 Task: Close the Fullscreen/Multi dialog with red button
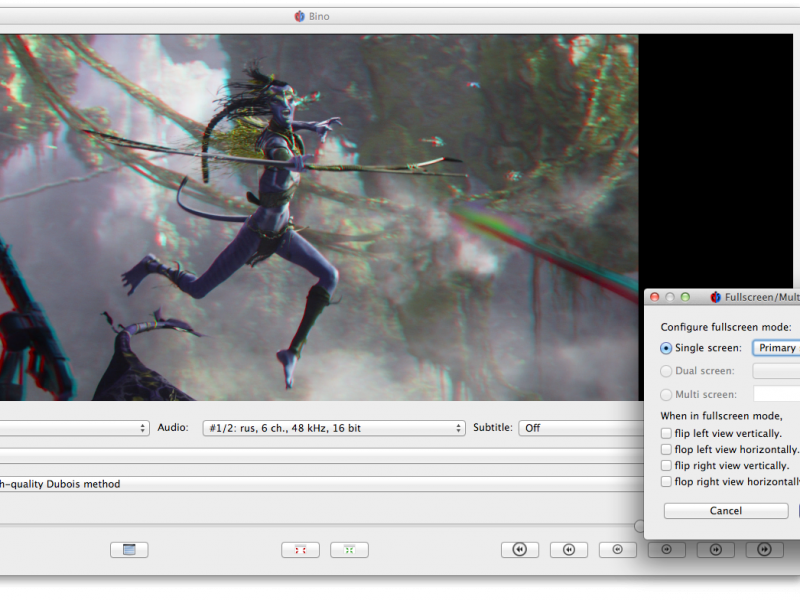point(655,297)
